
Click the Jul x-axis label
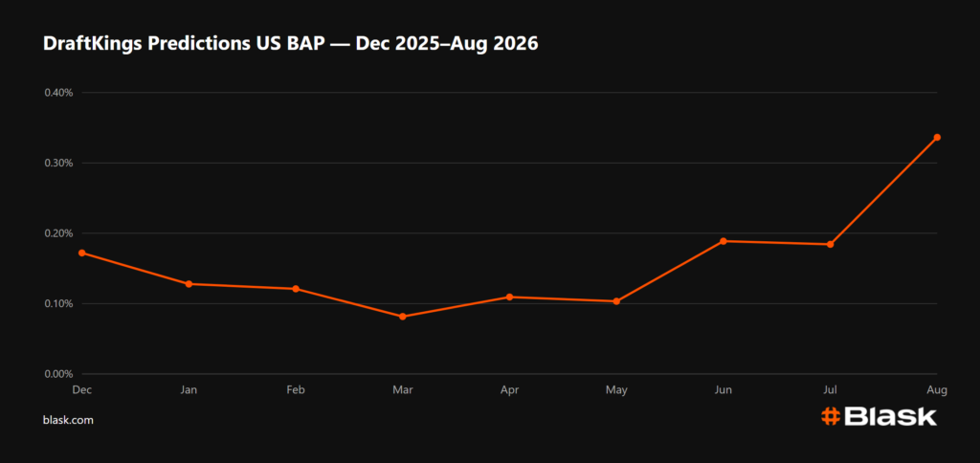click(830, 390)
